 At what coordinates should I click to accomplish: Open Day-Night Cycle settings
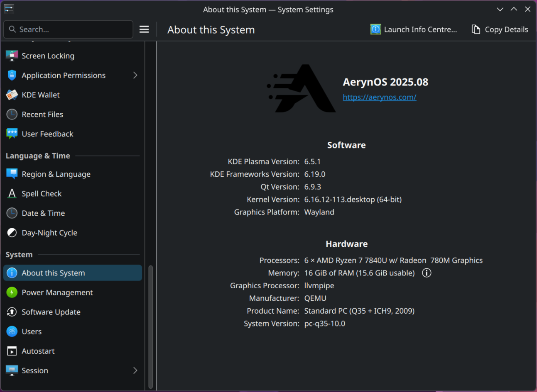[49, 233]
